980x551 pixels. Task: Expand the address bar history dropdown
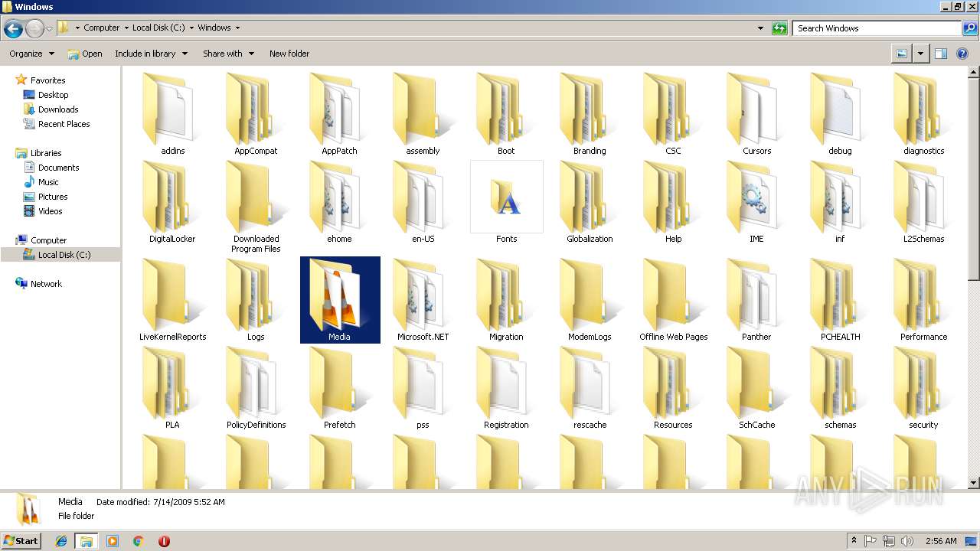coord(760,28)
